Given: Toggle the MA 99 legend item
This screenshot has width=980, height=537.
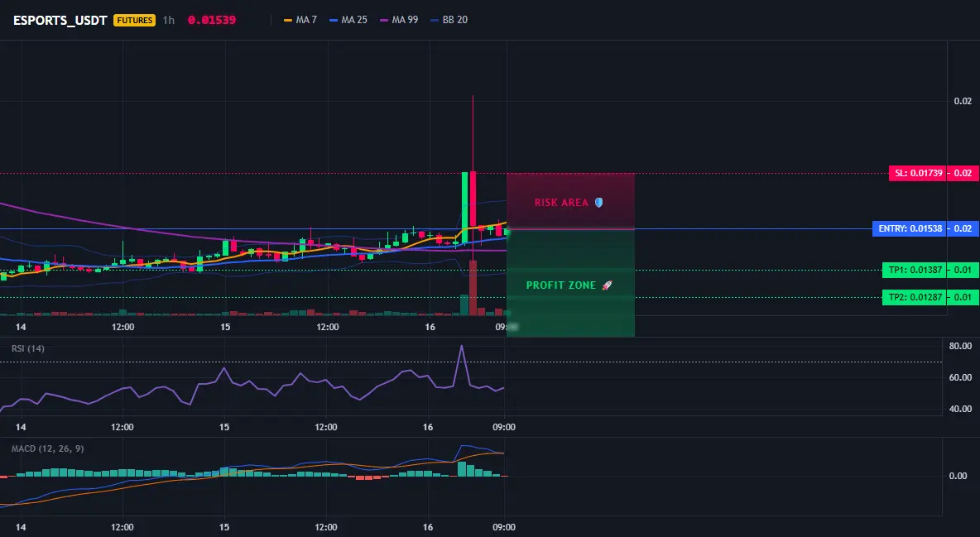Looking at the screenshot, I should click(399, 20).
